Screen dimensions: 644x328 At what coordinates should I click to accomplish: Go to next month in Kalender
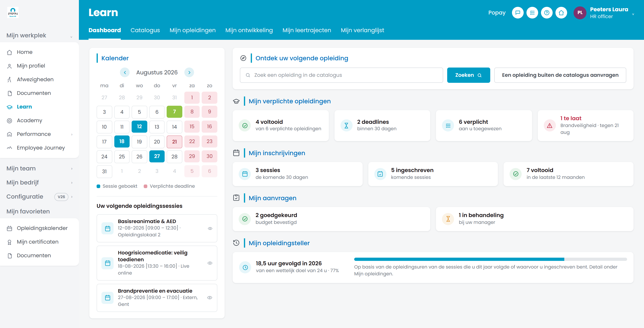tap(189, 72)
